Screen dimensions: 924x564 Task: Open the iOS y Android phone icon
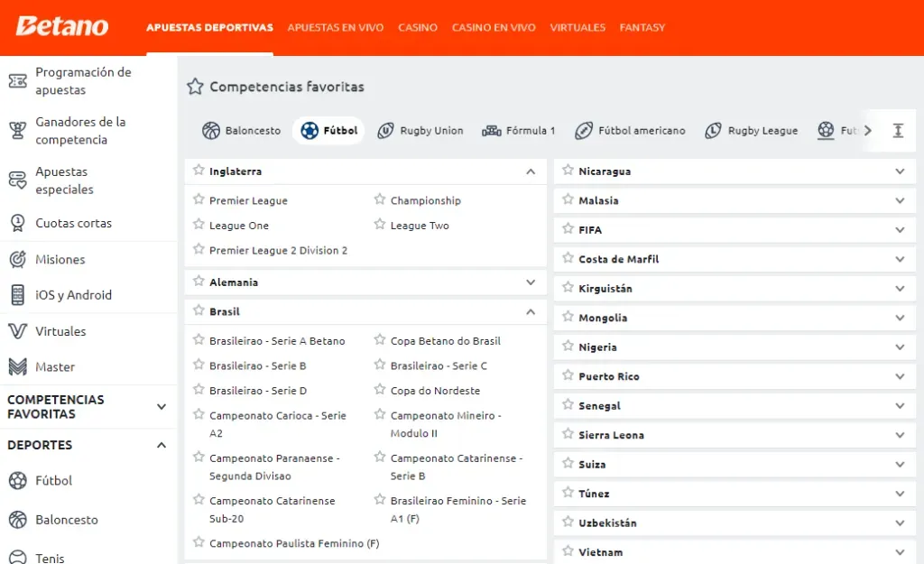pyautogui.click(x=17, y=295)
